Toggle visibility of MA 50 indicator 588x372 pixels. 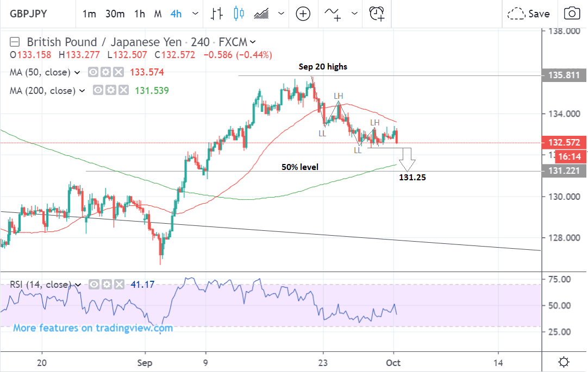93,72
